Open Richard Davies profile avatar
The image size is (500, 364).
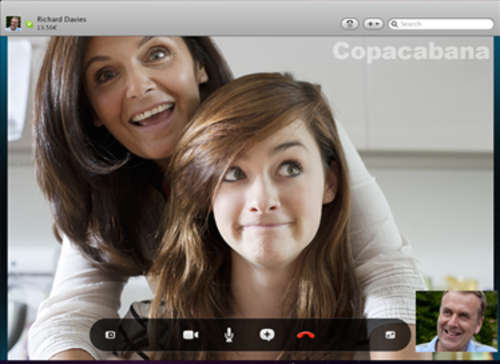pyautogui.click(x=14, y=24)
